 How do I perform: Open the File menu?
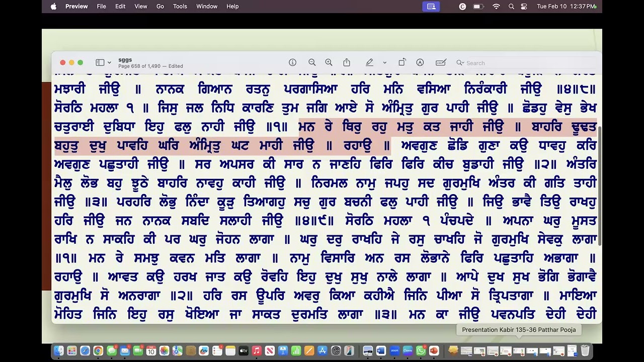tap(101, 6)
